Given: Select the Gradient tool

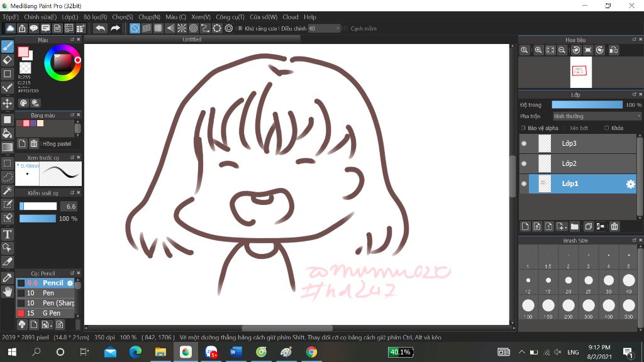Looking at the screenshot, I should coord(8,147).
